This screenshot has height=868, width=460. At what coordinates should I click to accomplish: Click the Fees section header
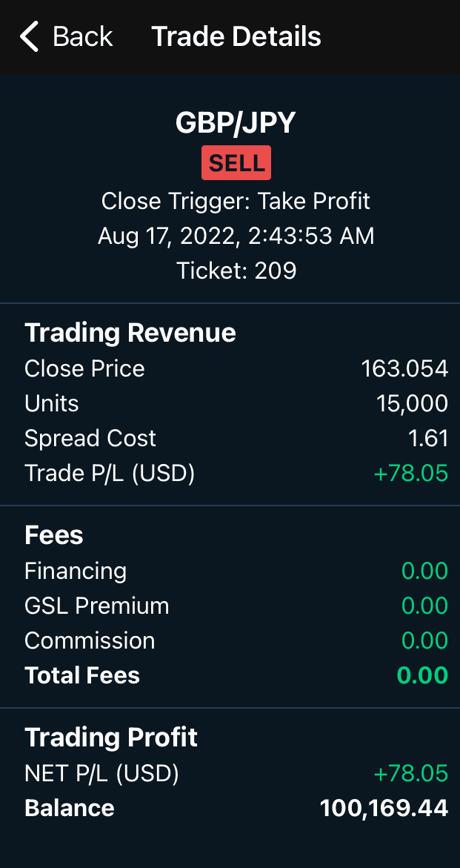point(54,535)
